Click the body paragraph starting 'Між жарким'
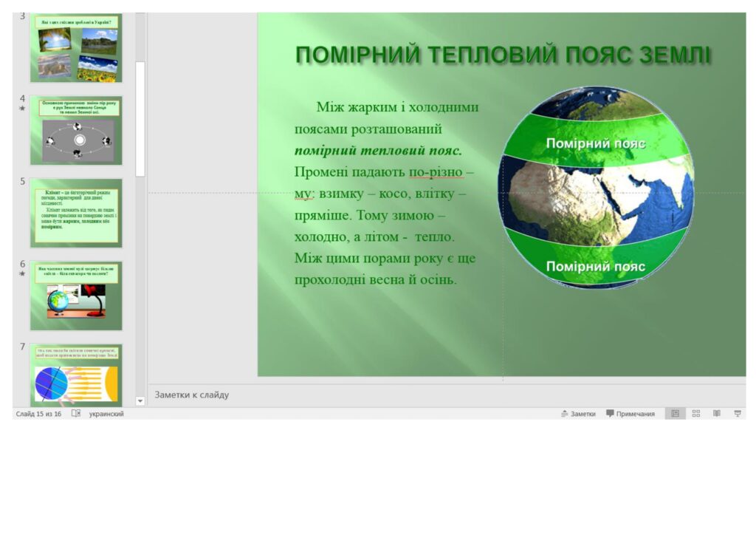The height and width of the screenshot is (535, 756). click(385, 193)
